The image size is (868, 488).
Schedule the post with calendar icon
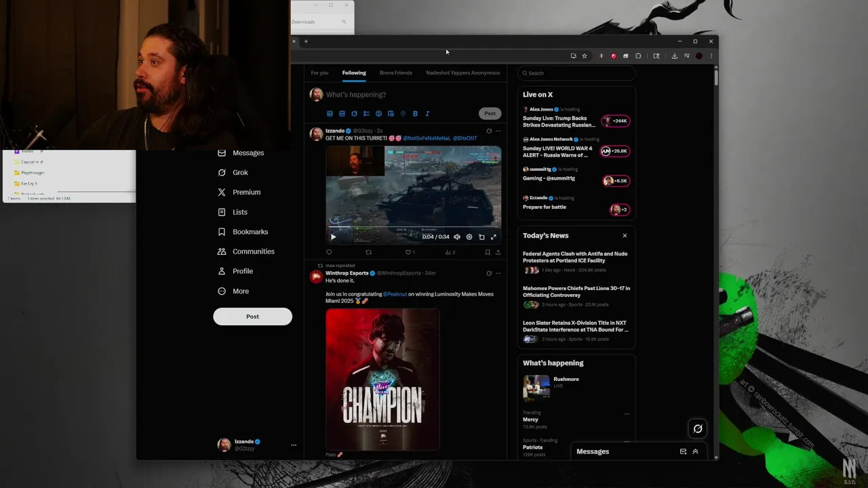point(391,114)
